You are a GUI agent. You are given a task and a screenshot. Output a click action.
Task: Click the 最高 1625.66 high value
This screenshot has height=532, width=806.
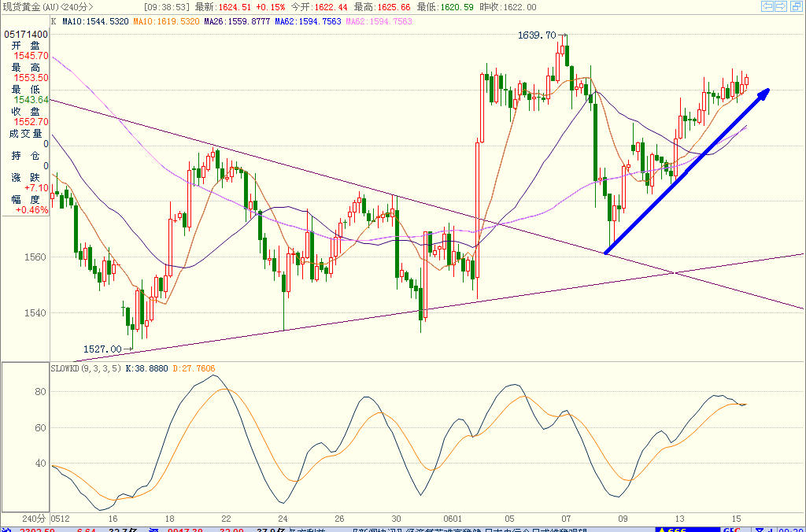point(393,7)
